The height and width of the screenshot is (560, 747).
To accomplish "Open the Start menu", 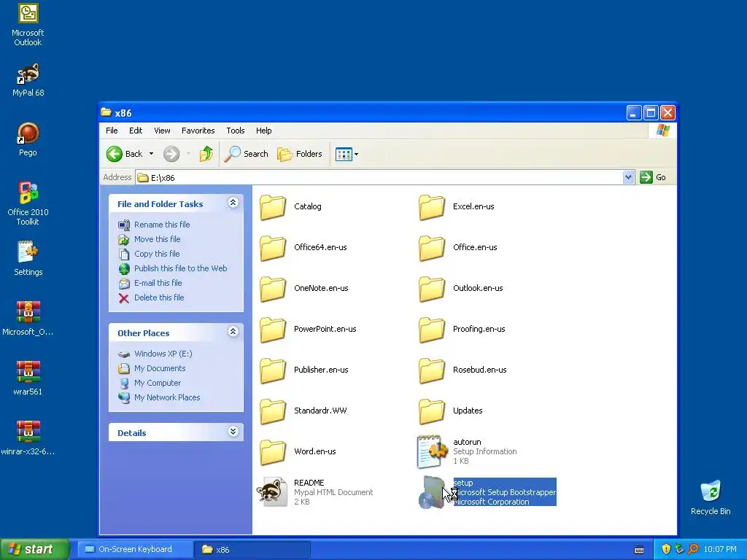I will [x=35, y=549].
